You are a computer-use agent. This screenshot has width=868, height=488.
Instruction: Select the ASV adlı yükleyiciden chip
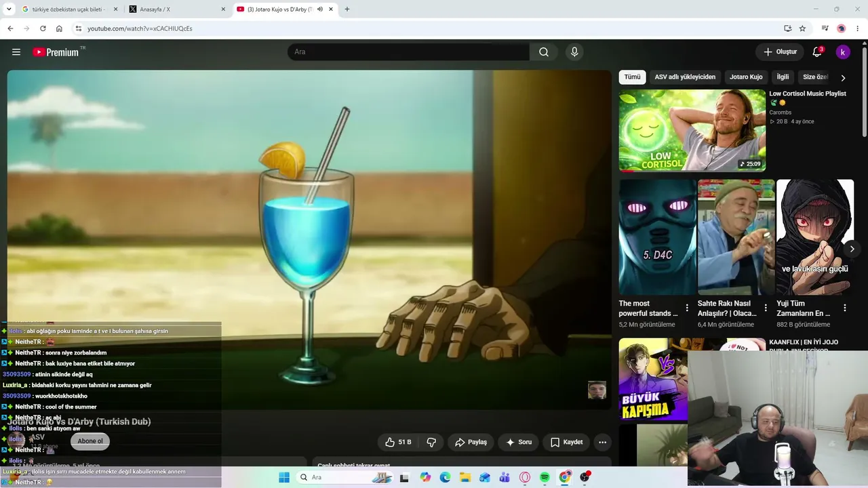(x=685, y=77)
